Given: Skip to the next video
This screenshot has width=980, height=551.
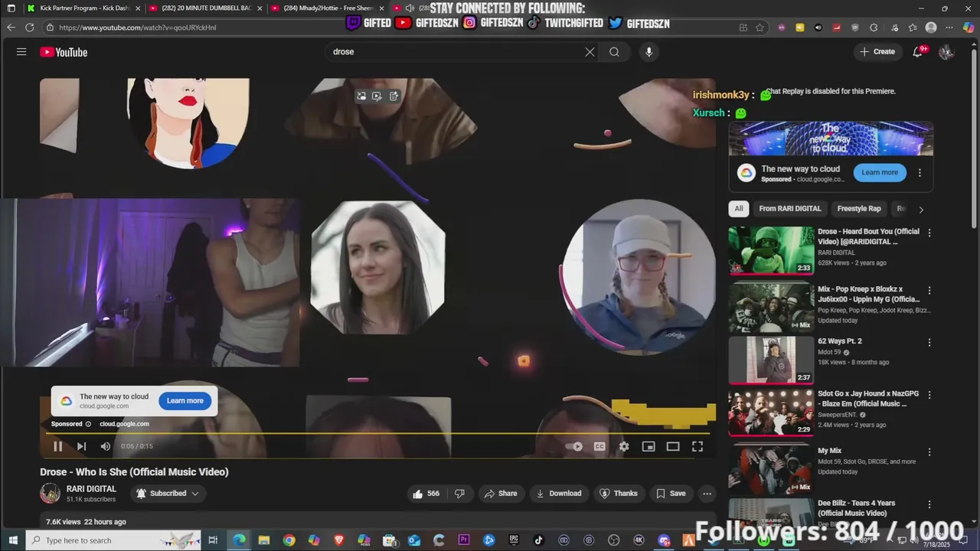Looking at the screenshot, I should (x=81, y=446).
